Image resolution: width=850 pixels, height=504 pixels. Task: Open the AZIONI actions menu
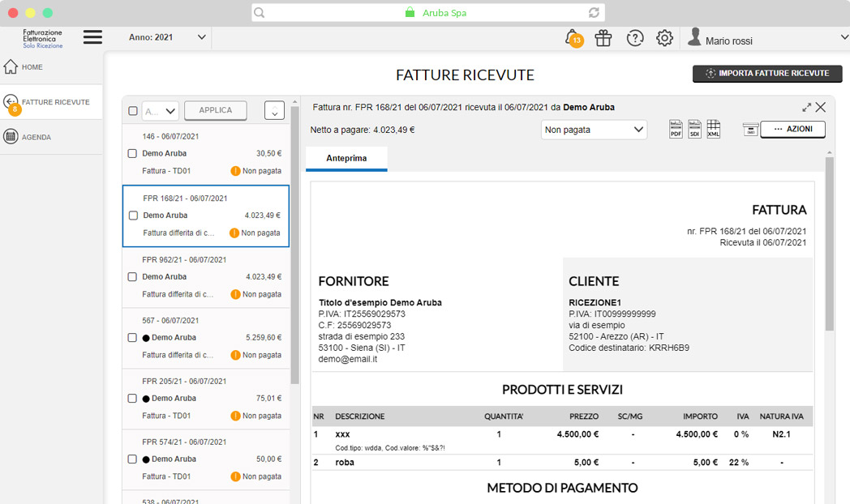tap(793, 129)
